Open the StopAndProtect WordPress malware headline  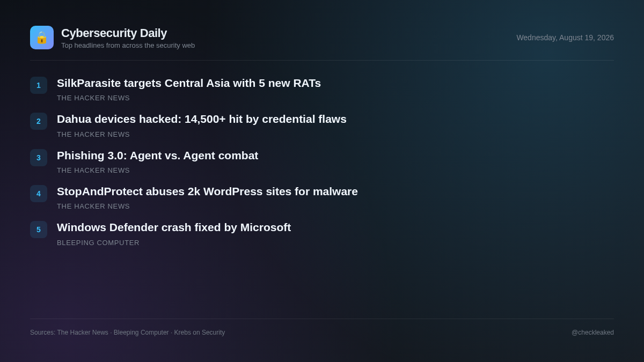[x=207, y=191]
